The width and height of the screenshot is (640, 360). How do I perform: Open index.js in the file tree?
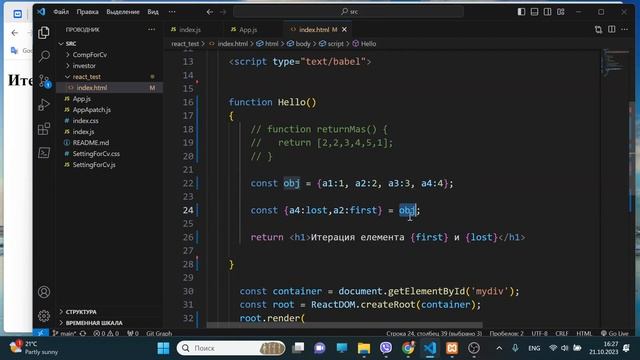pyautogui.click(x=83, y=131)
